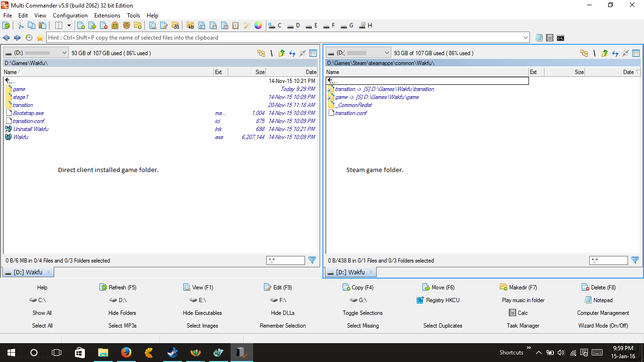644x362 pixels.
Task: Go up a folder in right panel
Action: coord(604,53)
